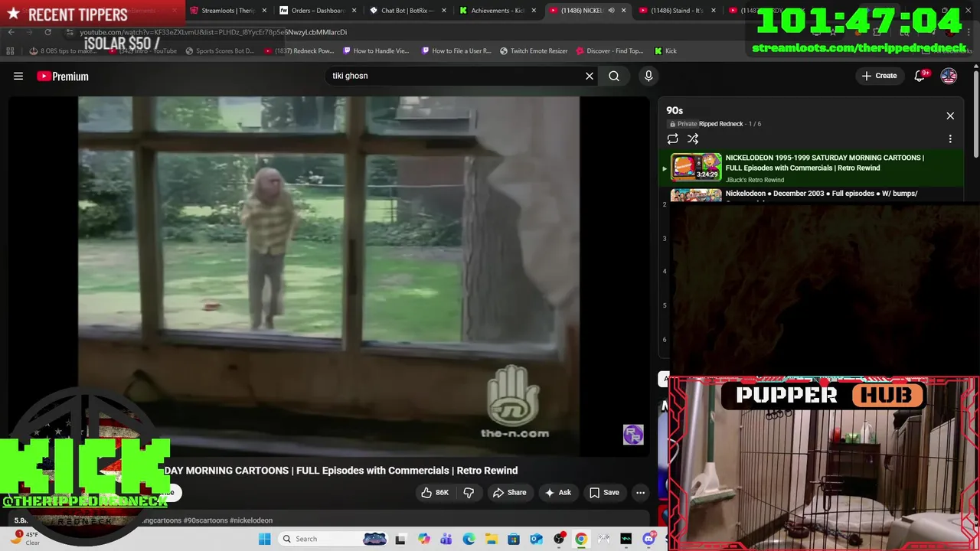This screenshot has width=980, height=551.
Task: Open the 'Discover - Find Top...' bookmark
Action: (x=609, y=51)
